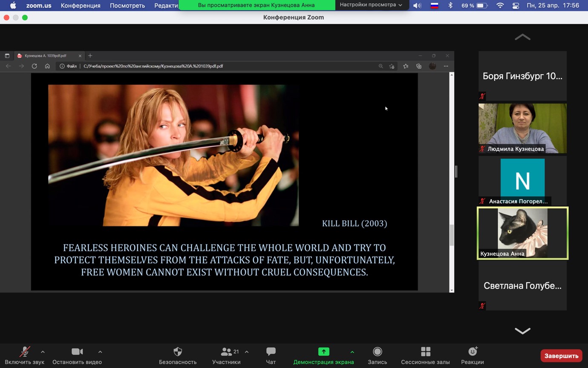This screenshot has height=368, width=588.
Task: Start recording with Запись
Action: (377, 356)
